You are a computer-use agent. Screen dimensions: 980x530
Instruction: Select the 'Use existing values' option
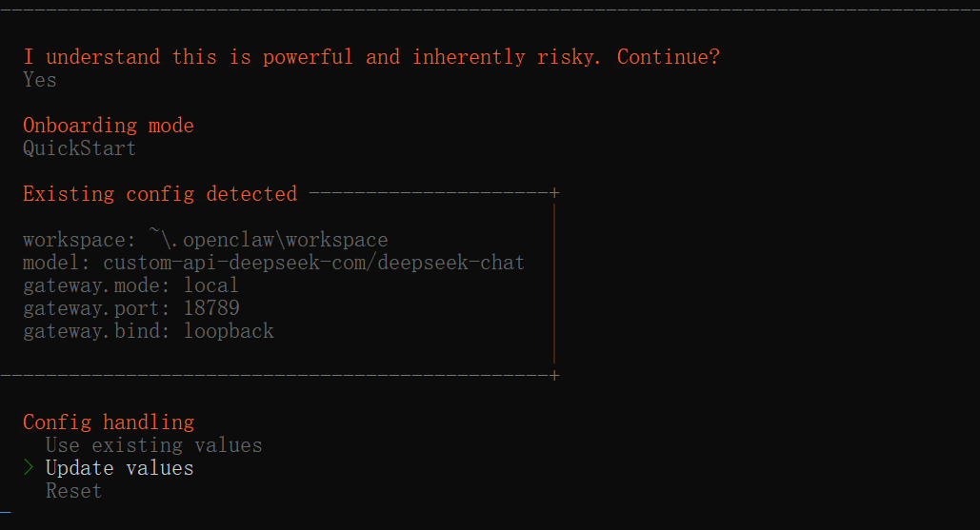tap(153, 445)
